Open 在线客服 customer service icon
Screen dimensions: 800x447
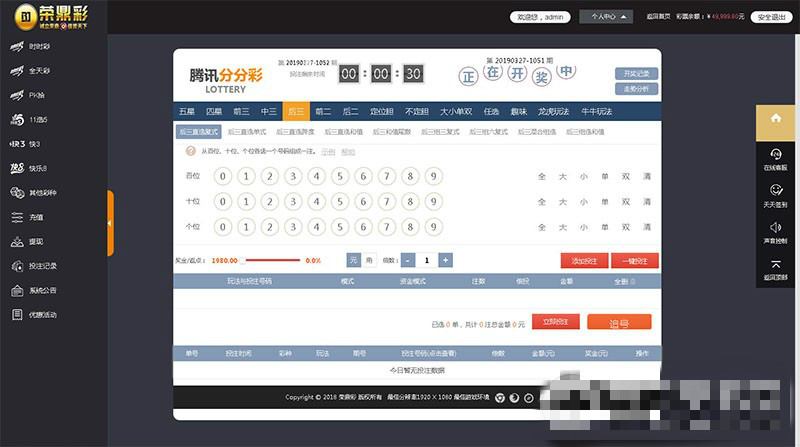click(776, 154)
